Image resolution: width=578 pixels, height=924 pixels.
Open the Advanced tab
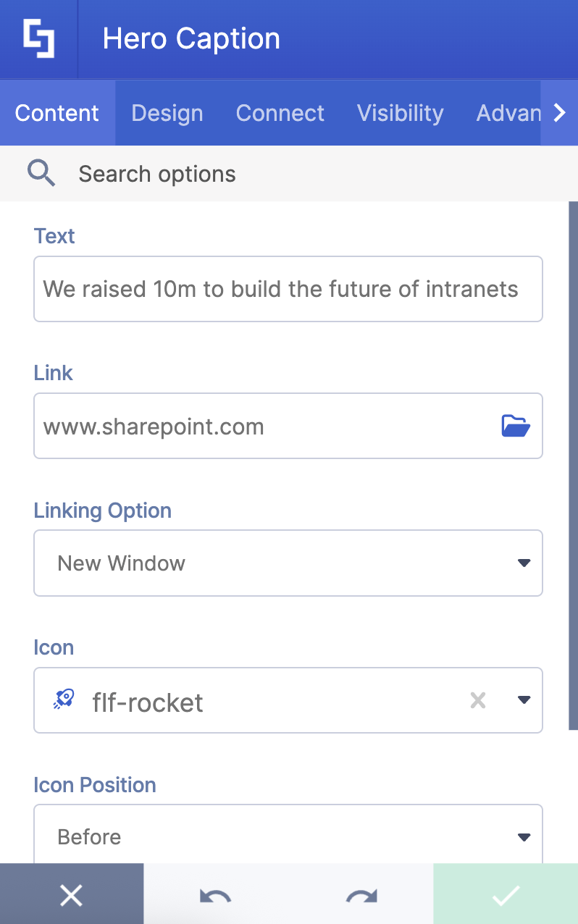click(x=509, y=112)
